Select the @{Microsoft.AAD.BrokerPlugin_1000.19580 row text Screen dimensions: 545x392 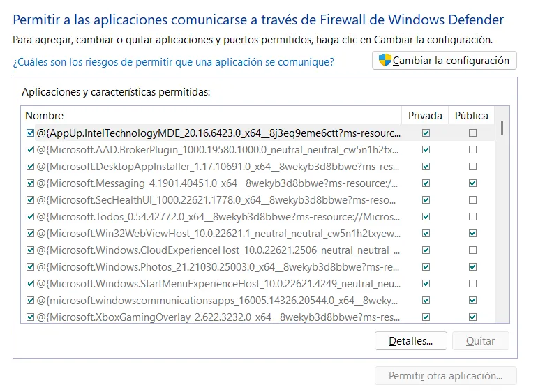click(218, 150)
